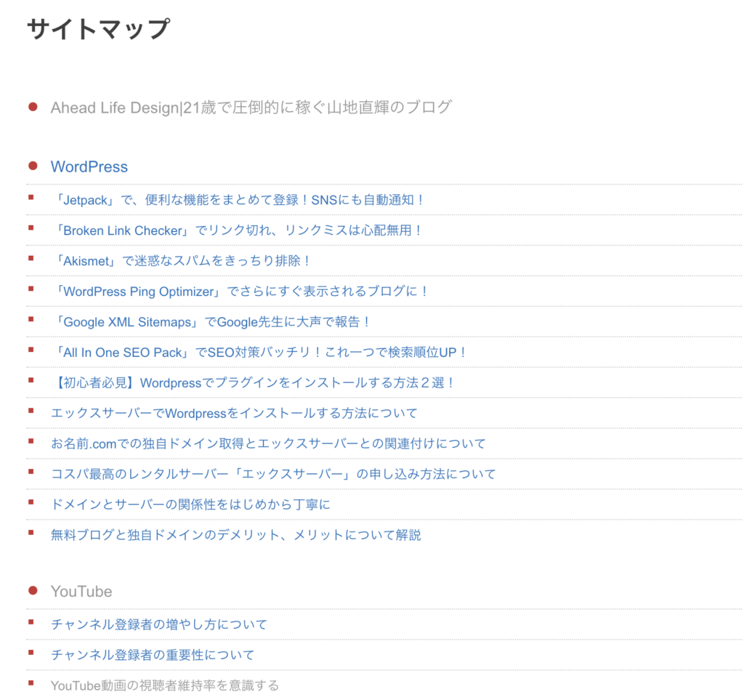Open the Akismet spam removal article

181,260
